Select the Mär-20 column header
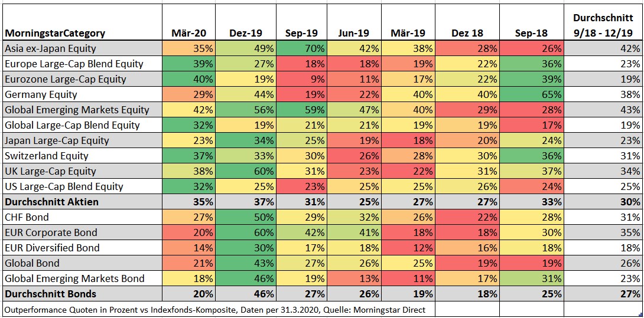Screen dimensions: 644x318 click(x=190, y=33)
